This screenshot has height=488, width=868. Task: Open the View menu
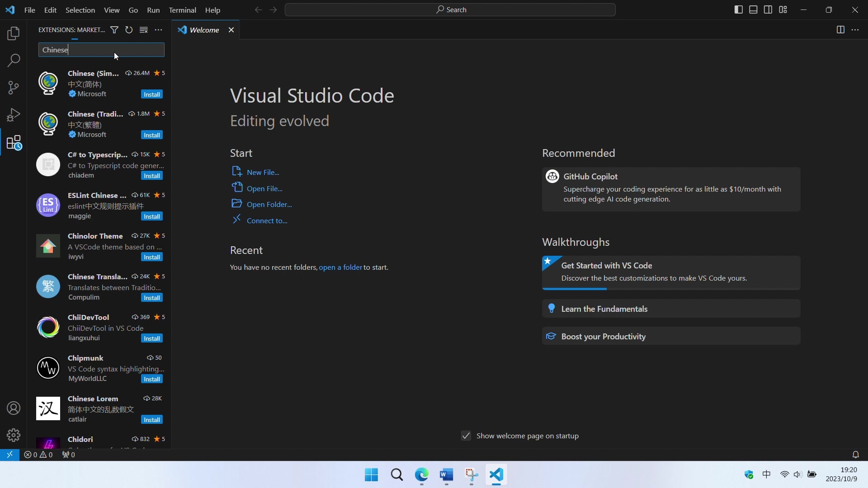(x=112, y=10)
